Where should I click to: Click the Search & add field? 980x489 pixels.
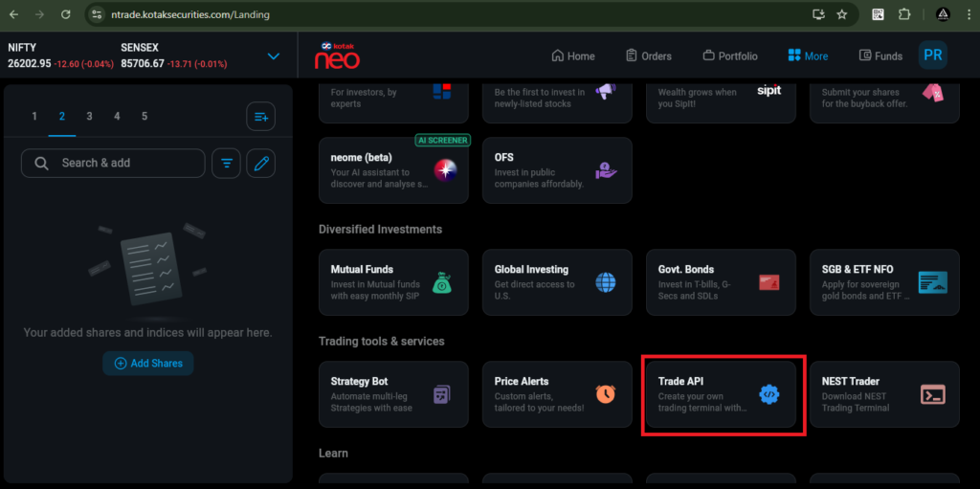pos(113,164)
